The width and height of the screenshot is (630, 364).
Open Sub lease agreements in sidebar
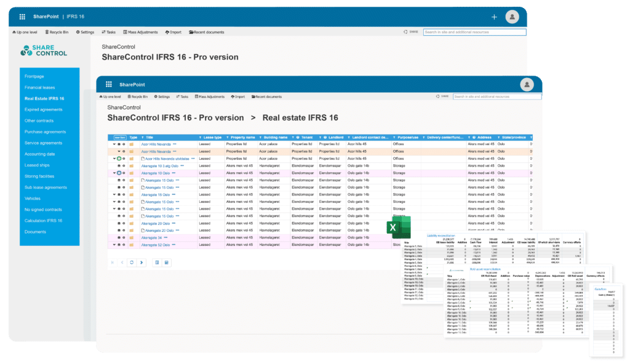(x=46, y=188)
